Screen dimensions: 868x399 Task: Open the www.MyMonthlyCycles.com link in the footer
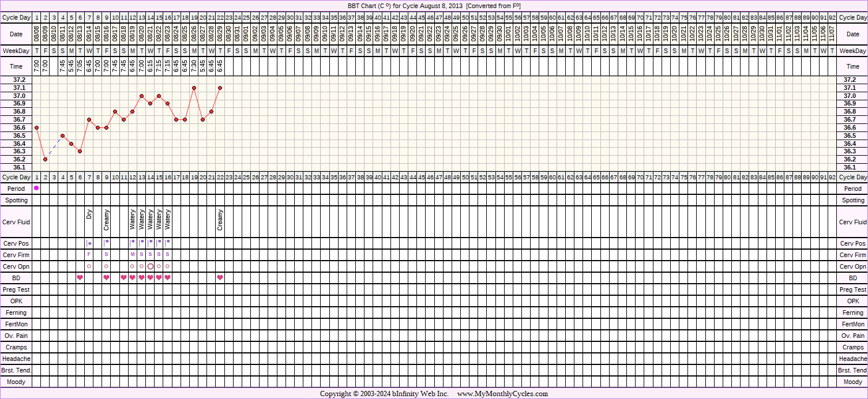(502, 394)
